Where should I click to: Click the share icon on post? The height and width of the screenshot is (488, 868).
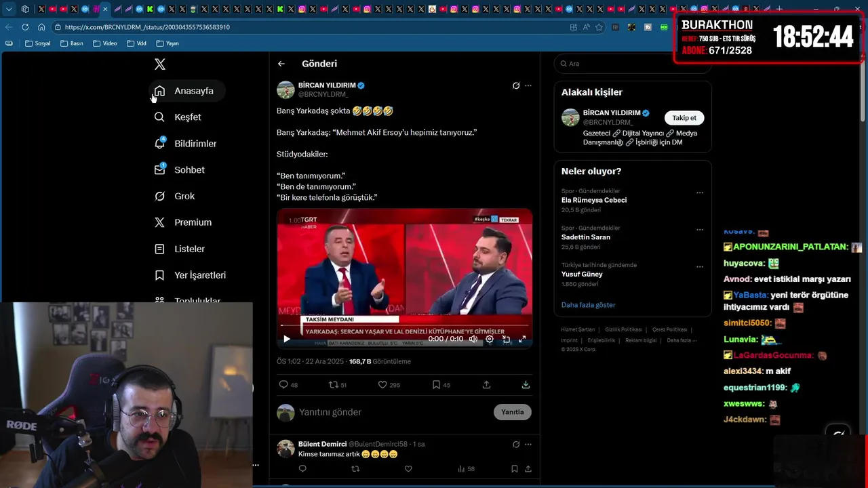pos(486,385)
